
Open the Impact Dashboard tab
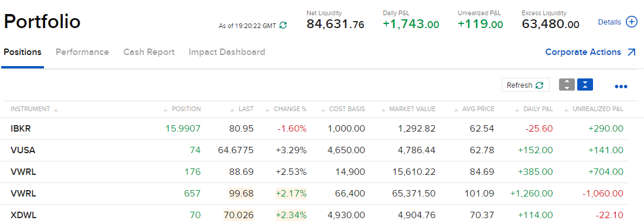tap(227, 52)
